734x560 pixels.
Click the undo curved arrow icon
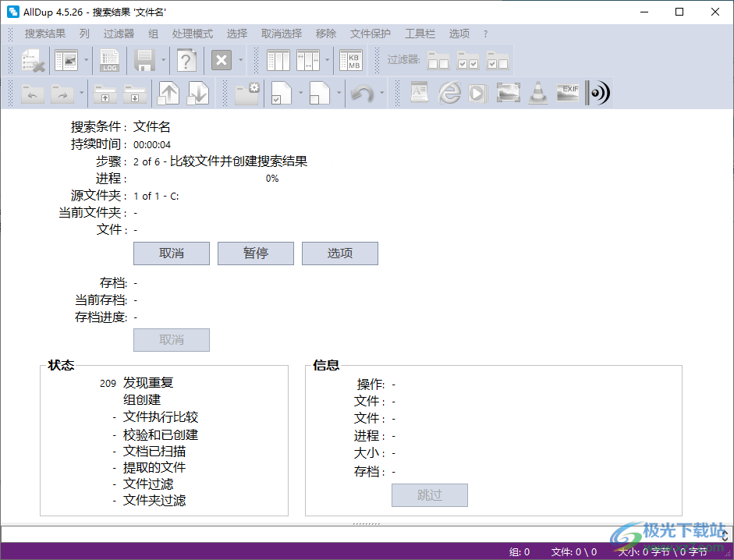[362, 93]
